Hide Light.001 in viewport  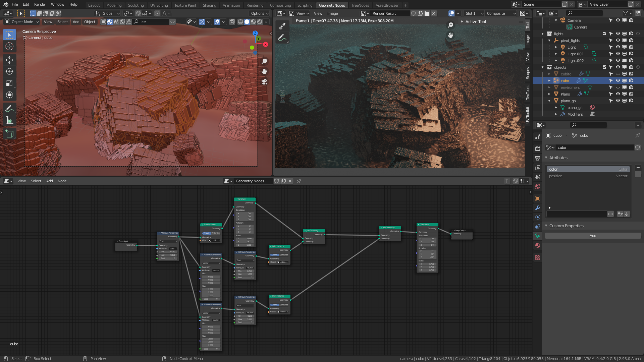coord(618,54)
